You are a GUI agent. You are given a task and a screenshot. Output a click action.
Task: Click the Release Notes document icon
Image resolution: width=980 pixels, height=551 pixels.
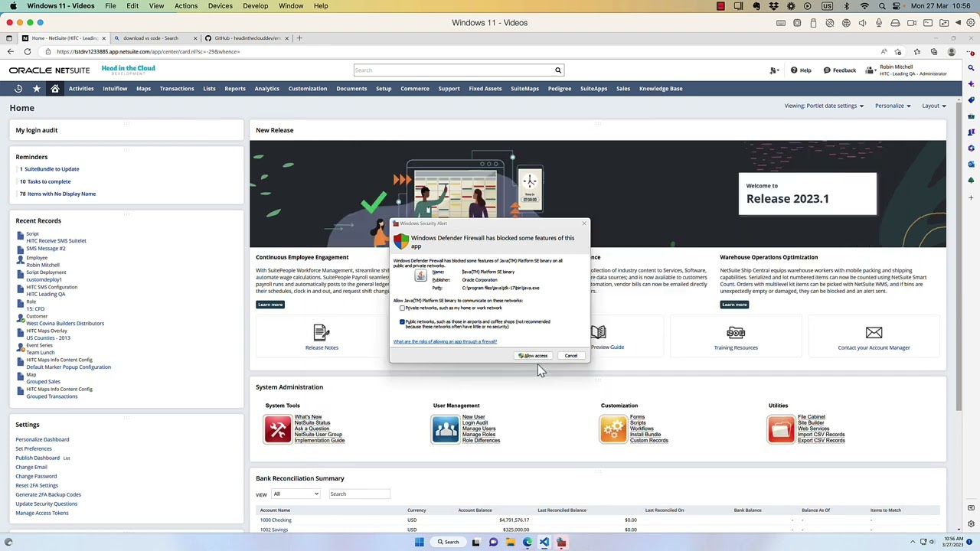pos(322,333)
